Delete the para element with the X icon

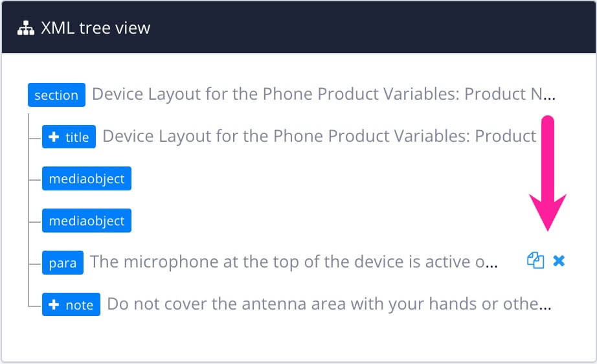(559, 261)
